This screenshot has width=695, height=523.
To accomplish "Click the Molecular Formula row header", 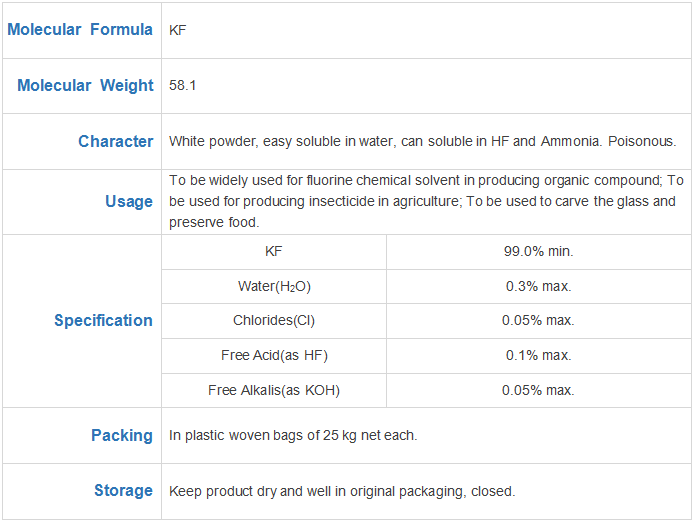I will (x=80, y=30).
